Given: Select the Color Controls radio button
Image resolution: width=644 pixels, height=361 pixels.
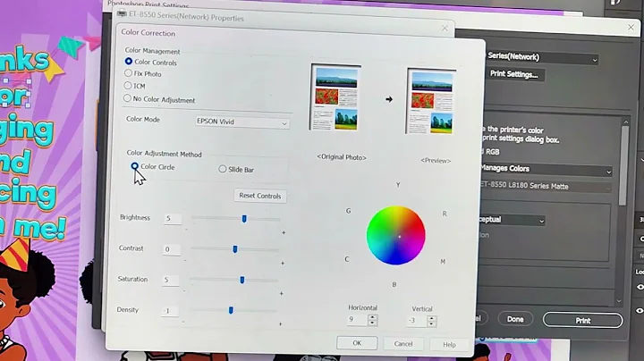Looking at the screenshot, I should click(x=129, y=62).
